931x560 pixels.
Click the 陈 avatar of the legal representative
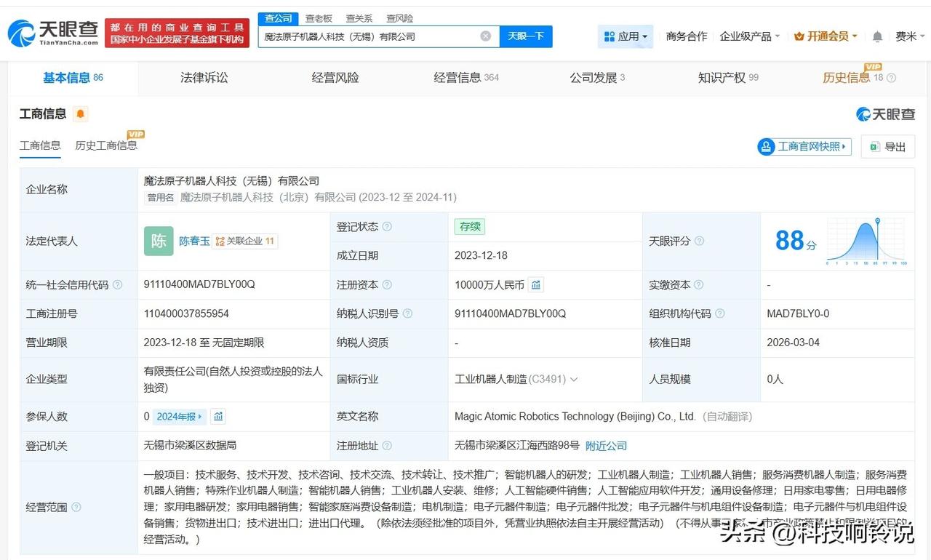(x=159, y=241)
